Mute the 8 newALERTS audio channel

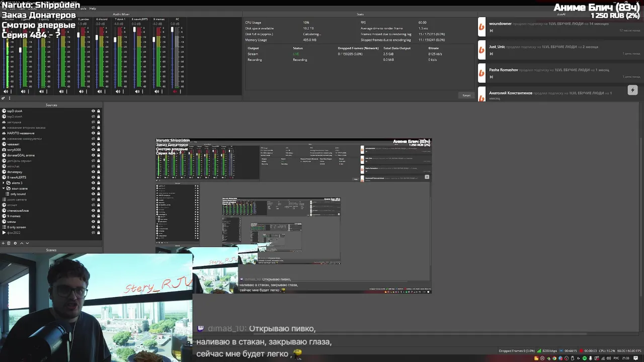[x=137, y=92]
